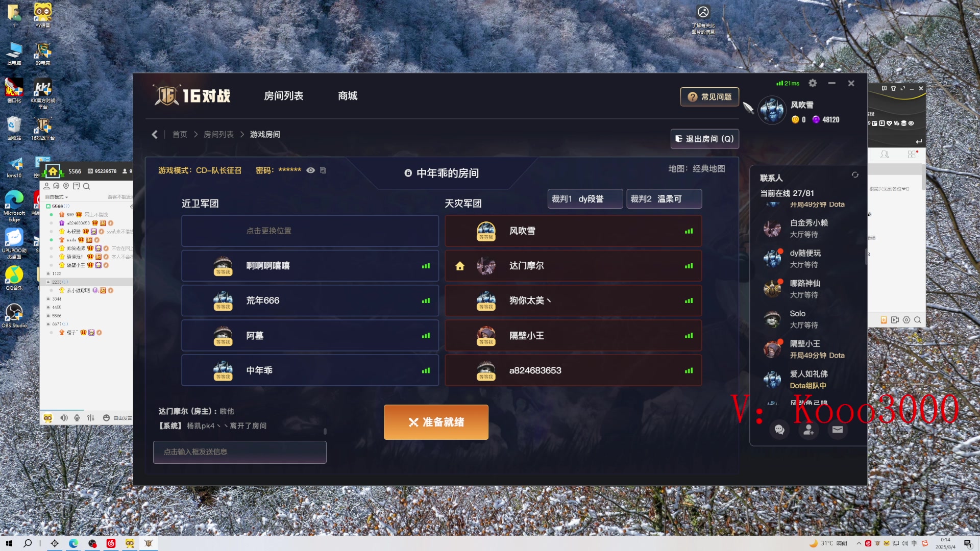Open the 商城 tab

pos(348,96)
